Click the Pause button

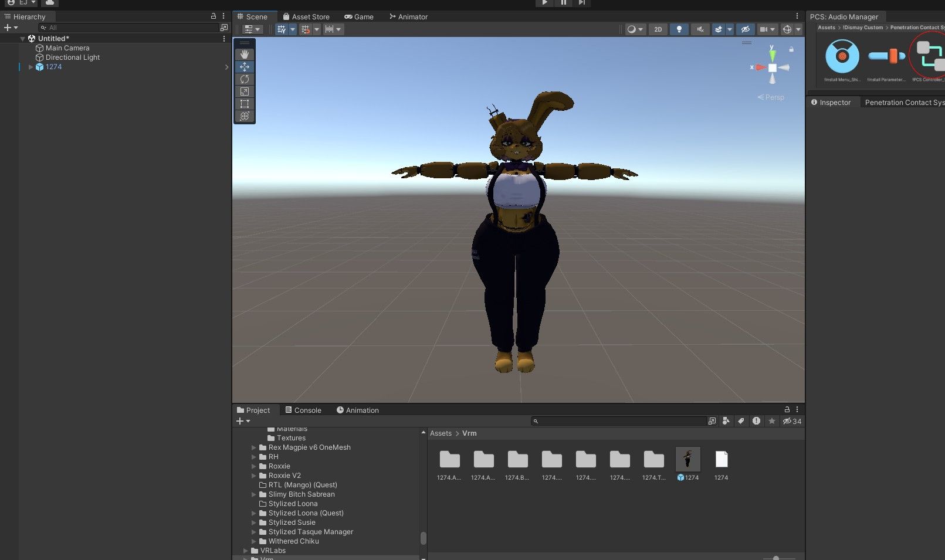coord(563,3)
